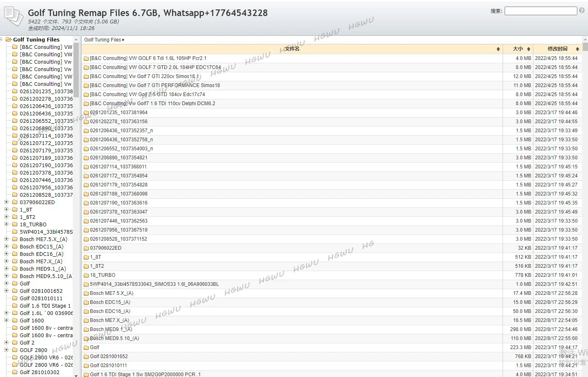Expand the 1_8T node in the tree

(6, 209)
